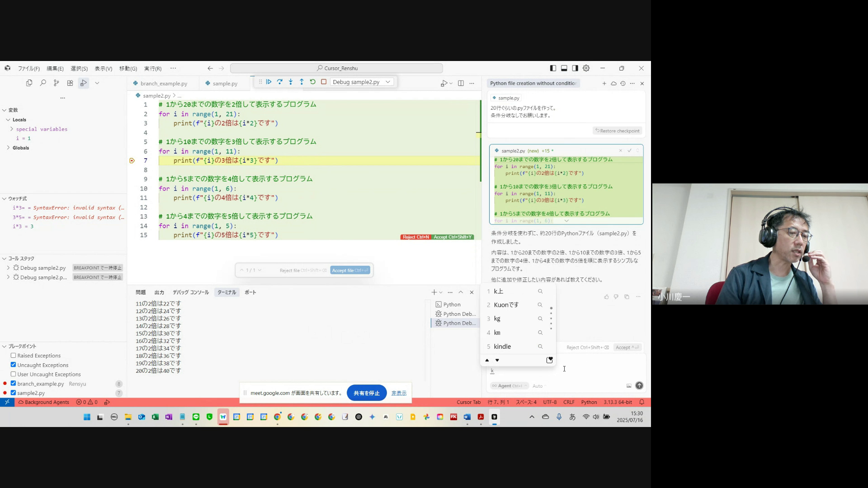The height and width of the screenshot is (488, 868).
Task: Open chat history clock icon
Action: (x=623, y=84)
